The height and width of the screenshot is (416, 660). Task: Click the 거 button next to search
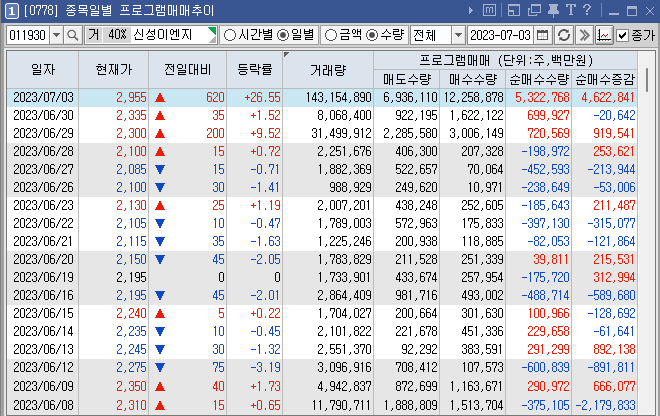(93, 35)
